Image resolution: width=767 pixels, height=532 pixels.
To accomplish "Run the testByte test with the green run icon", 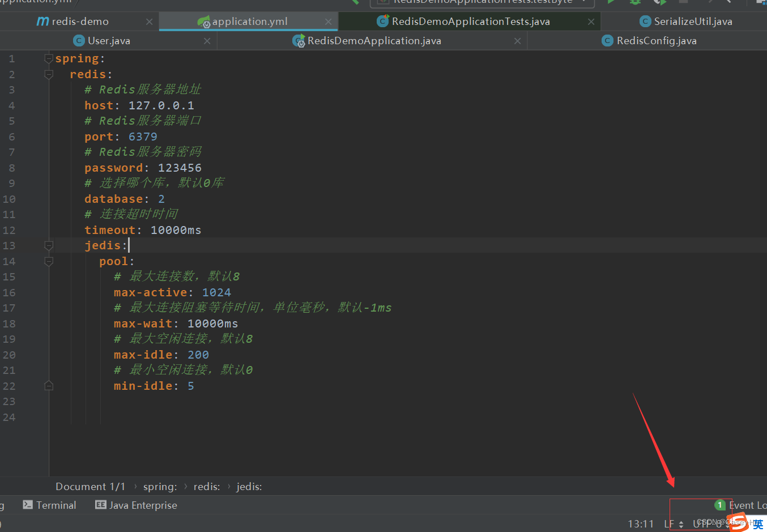I will point(612,2).
